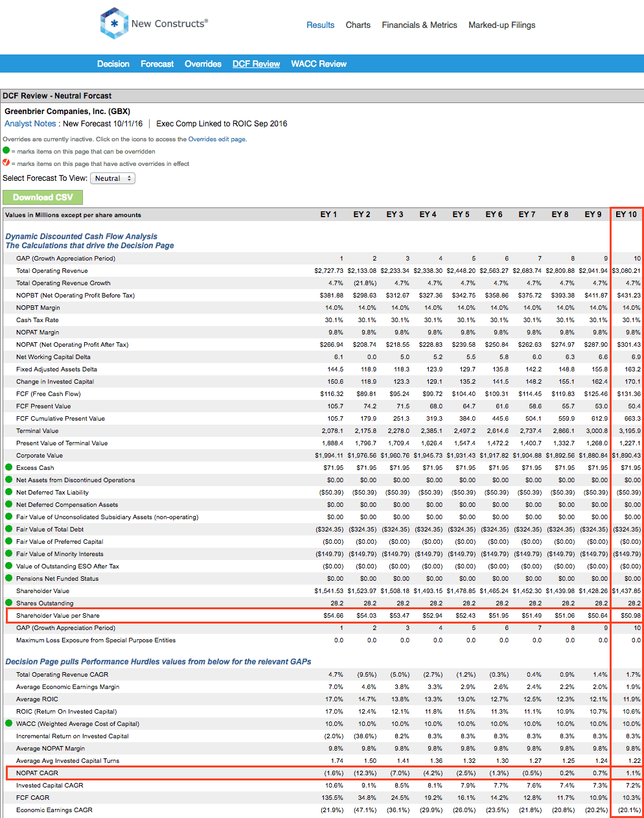Select the Cash Tax Rate row label

38,320
